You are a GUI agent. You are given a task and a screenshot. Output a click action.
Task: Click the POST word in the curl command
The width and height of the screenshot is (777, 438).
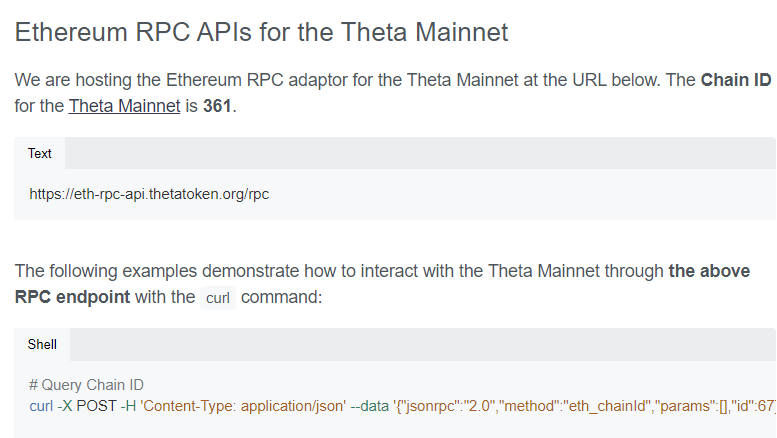click(97, 406)
